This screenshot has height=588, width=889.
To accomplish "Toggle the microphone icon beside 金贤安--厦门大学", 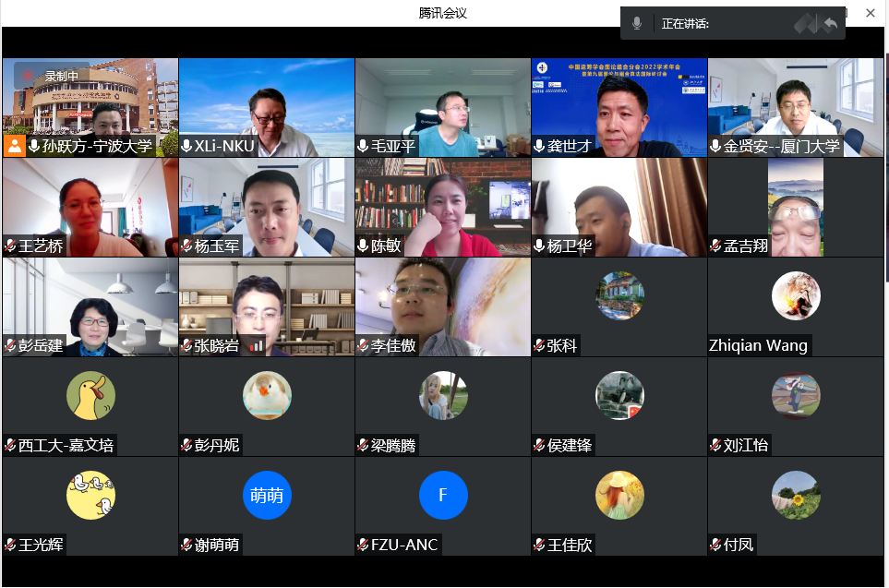I will click(715, 146).
